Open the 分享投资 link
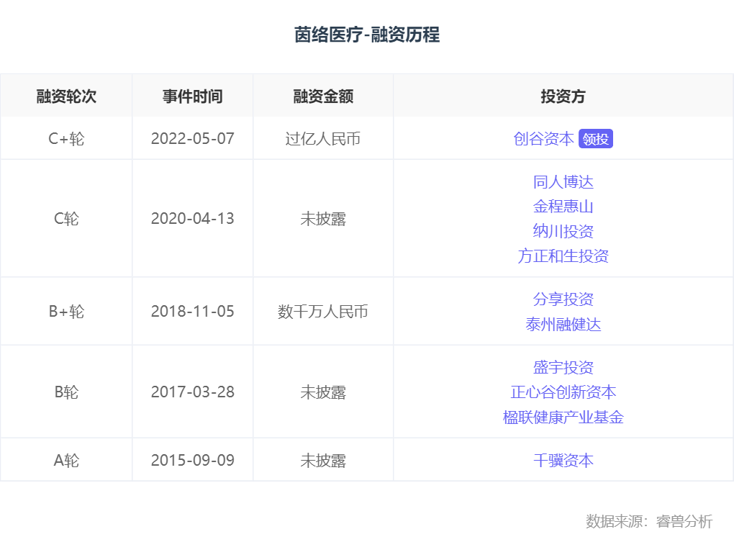734x560 pixels. [563, 299]
